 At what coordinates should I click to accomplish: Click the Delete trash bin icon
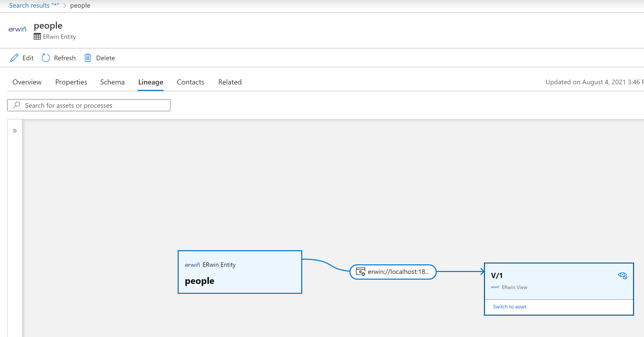tap(87, 57)
